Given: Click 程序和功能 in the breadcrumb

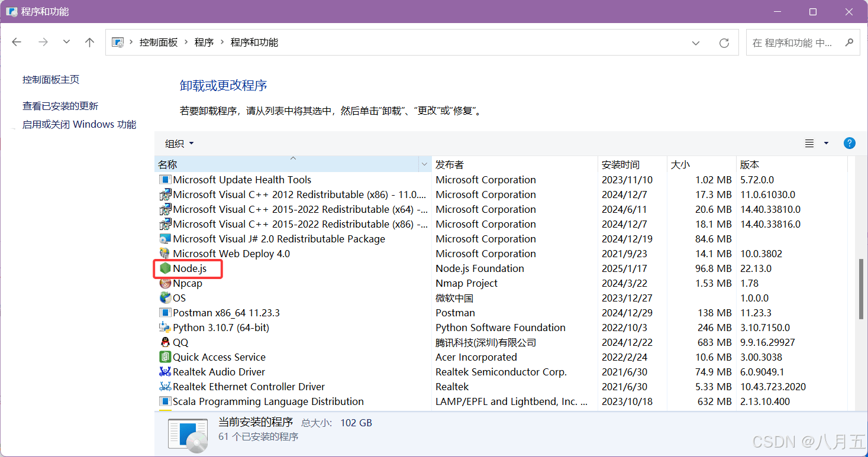Looking at the screenshot, I should pos(254,43).
